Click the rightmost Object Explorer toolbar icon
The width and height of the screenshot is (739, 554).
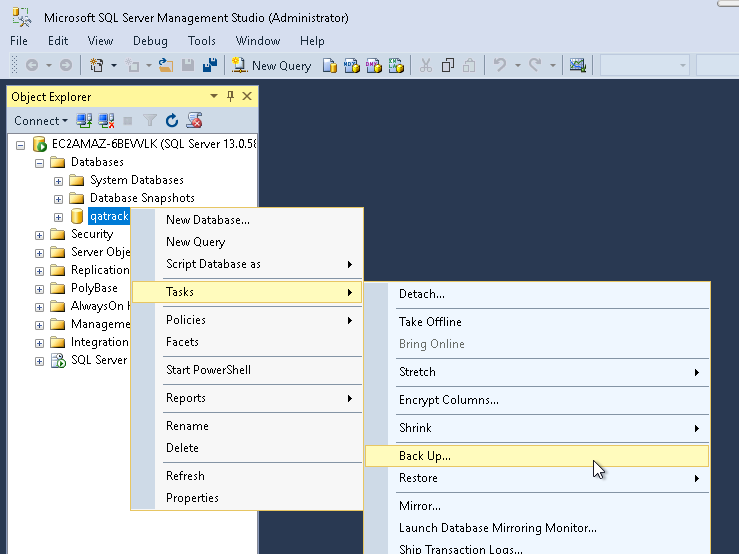click(x=194, y=121)
